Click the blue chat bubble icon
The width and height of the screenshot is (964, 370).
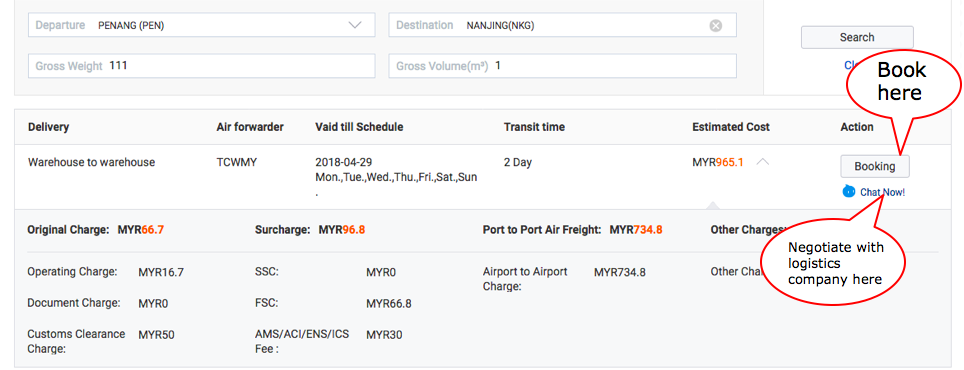click(849, 192)
